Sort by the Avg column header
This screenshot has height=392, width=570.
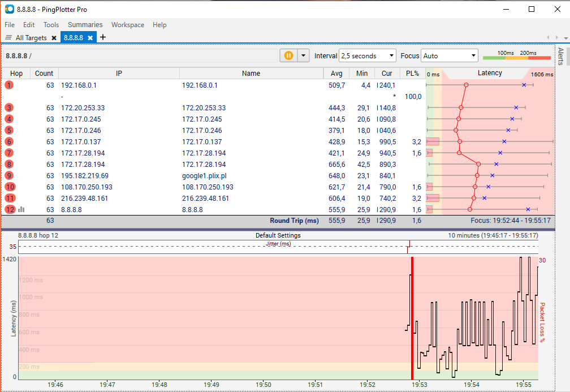coord(336,73)
